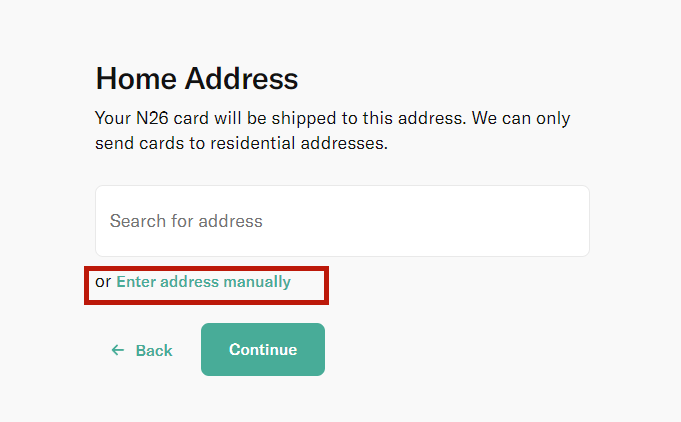
Task: Click the word "or" before the manual link
Action: click(x=103, y=282)
